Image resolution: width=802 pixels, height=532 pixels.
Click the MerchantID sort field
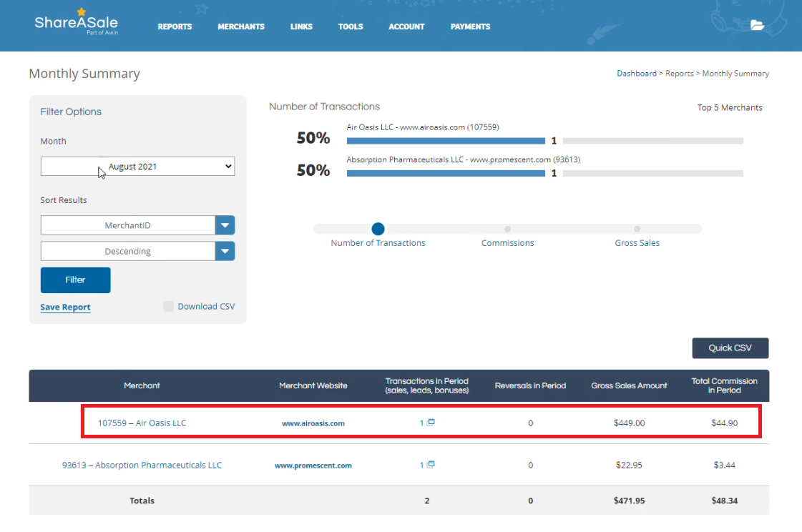[x=128, y=225]
